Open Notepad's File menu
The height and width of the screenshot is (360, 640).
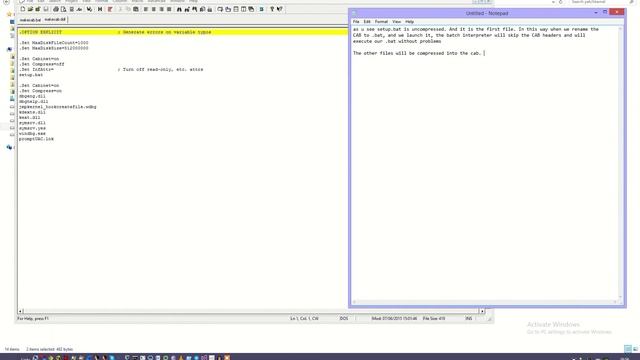[356, 22]
